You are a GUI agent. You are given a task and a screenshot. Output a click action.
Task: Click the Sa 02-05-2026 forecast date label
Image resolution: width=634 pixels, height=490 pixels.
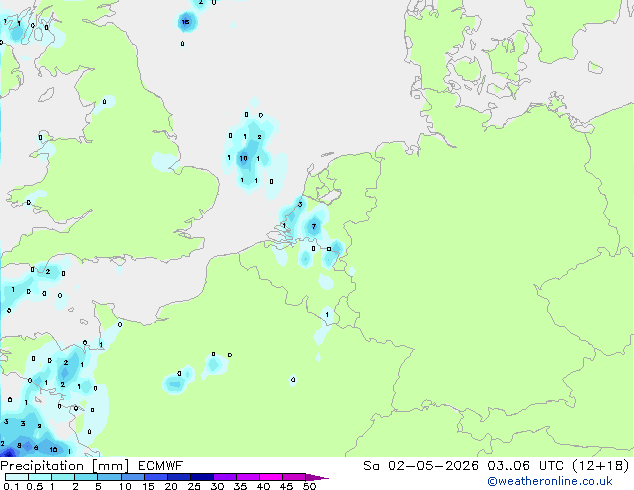[421, 466]
